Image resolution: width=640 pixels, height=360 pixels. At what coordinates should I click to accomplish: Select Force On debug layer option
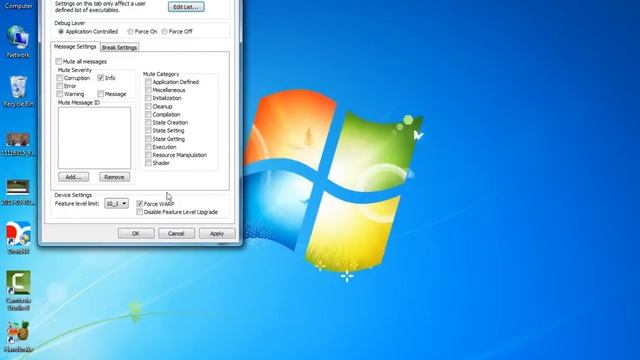pos(130,31)
